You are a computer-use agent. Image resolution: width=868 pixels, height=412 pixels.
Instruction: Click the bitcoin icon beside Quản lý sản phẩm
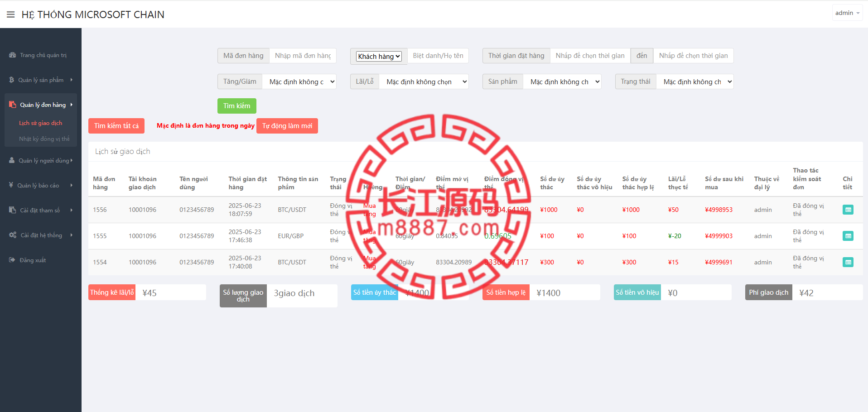pyautogui.click(x=11, y=80)
